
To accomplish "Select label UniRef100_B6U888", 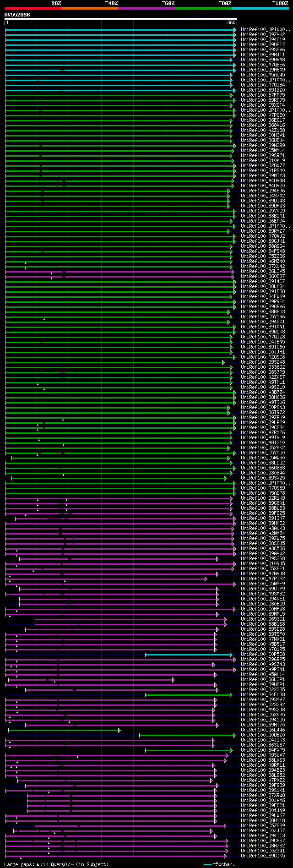I will click(x=263, y=468).
